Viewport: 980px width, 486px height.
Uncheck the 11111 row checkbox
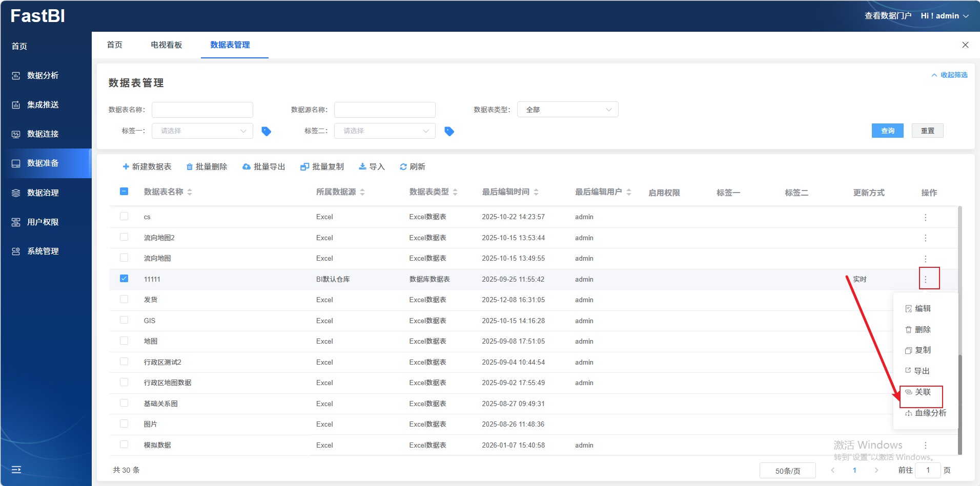(x=124, y=279)
